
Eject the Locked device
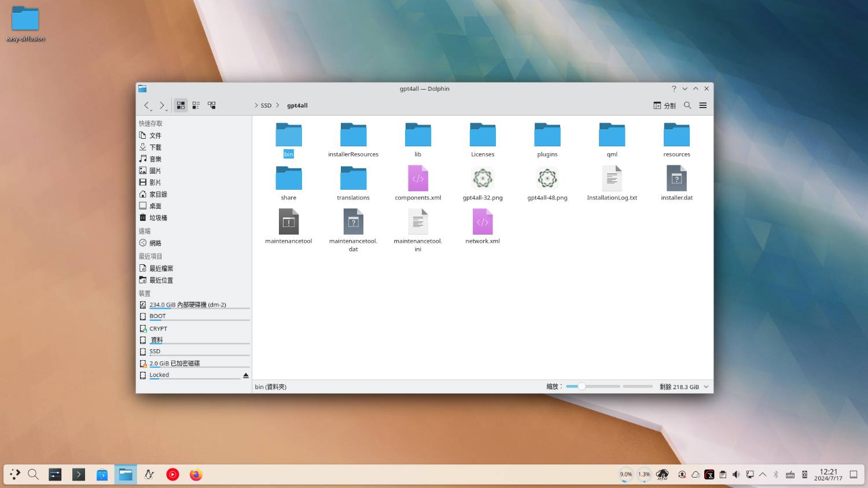246,375
